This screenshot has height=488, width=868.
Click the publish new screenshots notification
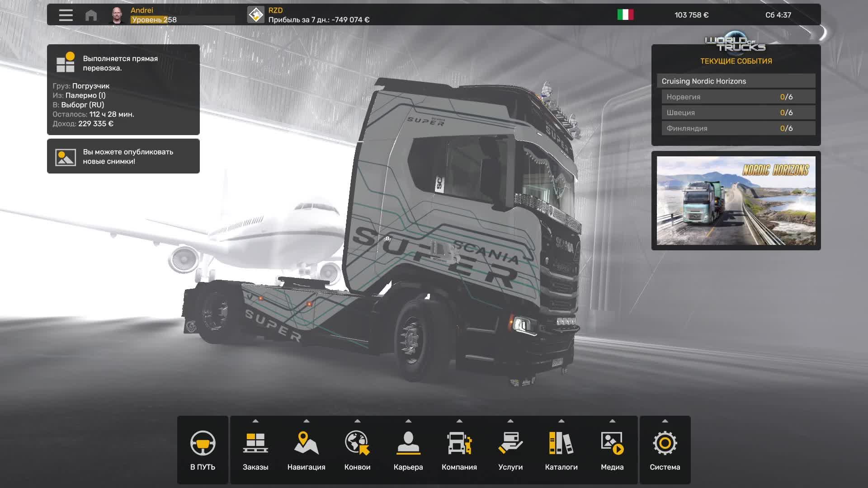(123, 156)
